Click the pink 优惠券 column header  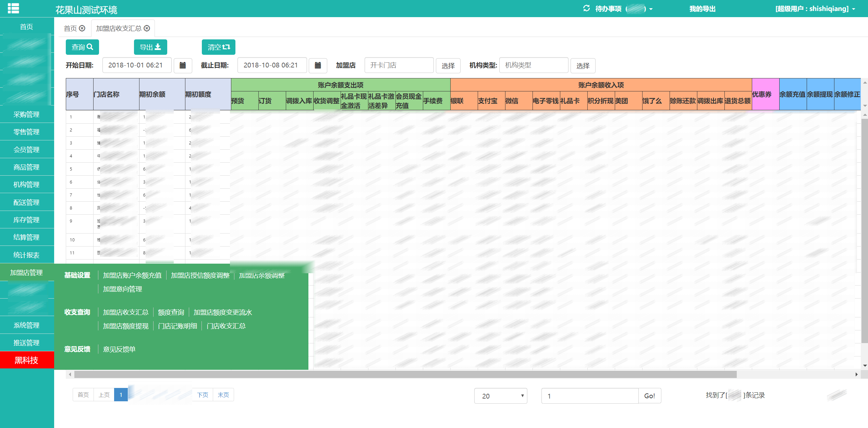click(x=766, y=94)
